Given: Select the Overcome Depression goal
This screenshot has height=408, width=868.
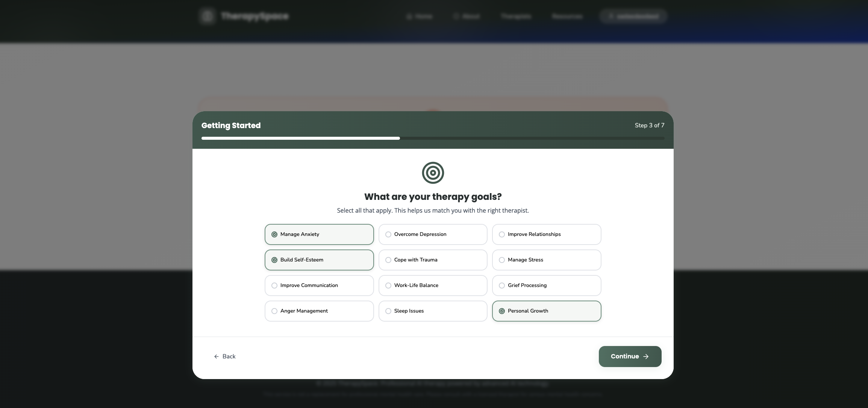Looking at the screenshot, I should pos(433,234).
